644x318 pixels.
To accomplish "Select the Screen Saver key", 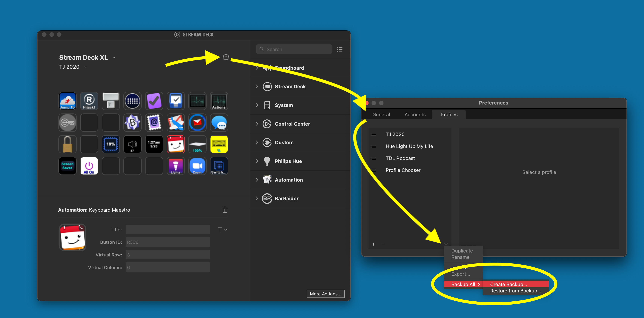I will [x=67, y=166].
